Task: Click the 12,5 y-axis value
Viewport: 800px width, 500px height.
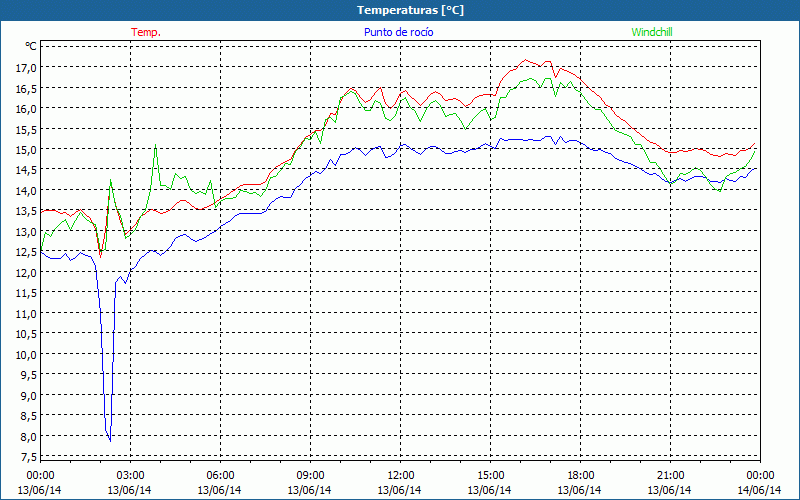Action: coord(27,252)
